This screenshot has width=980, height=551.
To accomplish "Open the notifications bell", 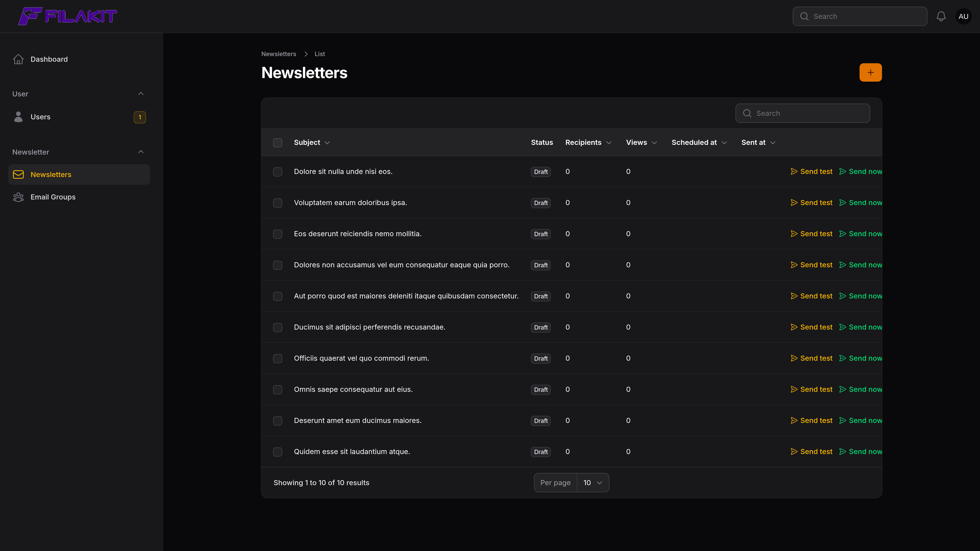I will click(941, 16).
